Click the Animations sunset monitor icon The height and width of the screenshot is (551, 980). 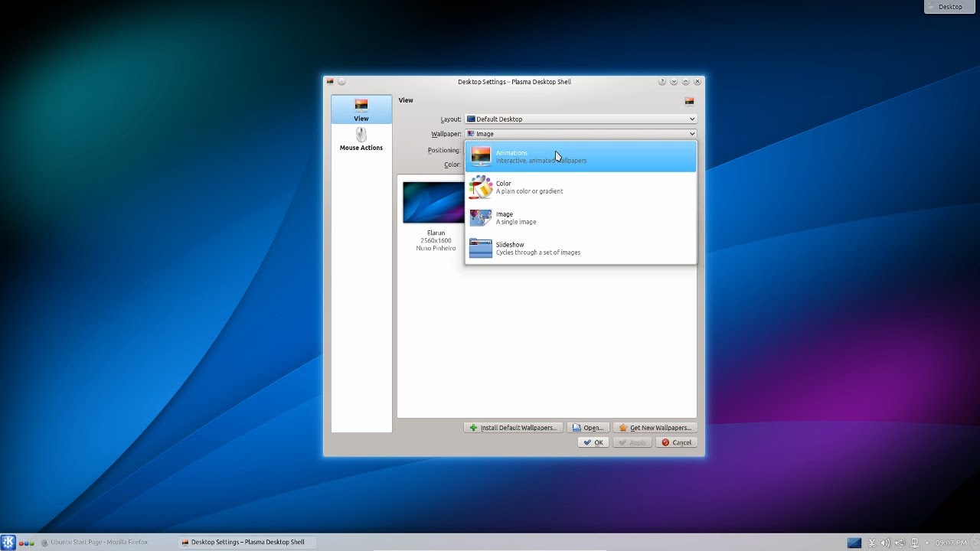click(x=481, y=157)
